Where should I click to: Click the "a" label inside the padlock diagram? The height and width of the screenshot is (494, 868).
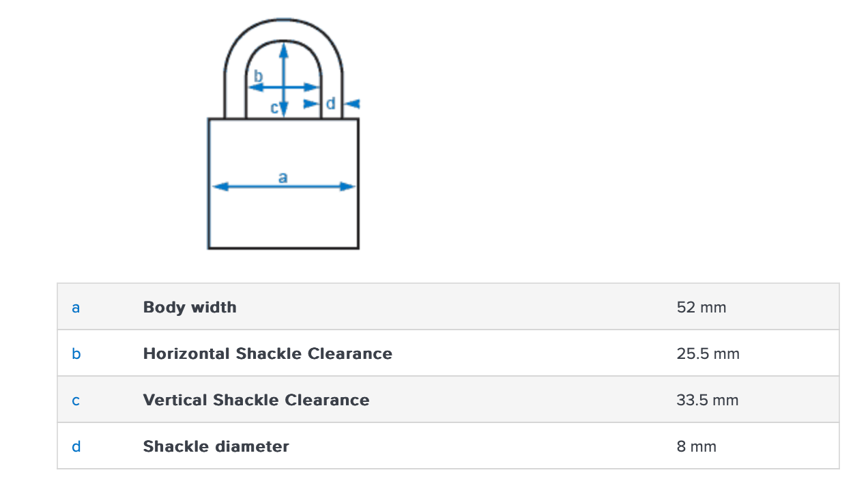click(283, 177)
